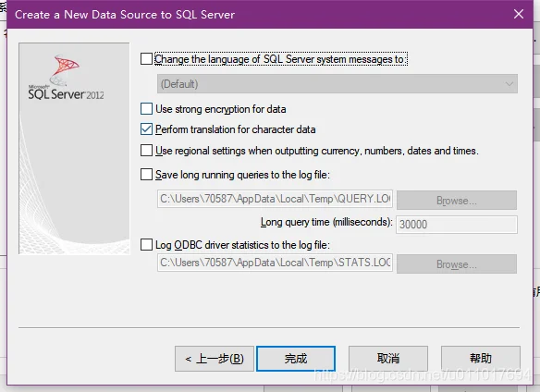Check Use strong encryption for data
The height and width of the screenshot is (392, 540).
pyautogui.click(x=146, y=109)
